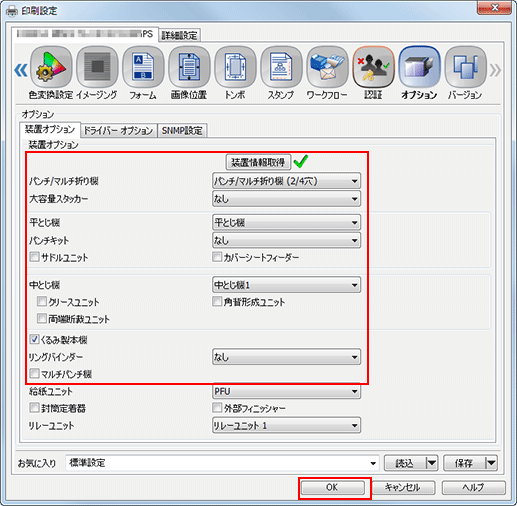Open the ワークフロー workflow icon
517x506 pixels.
(x=327, y=67)
